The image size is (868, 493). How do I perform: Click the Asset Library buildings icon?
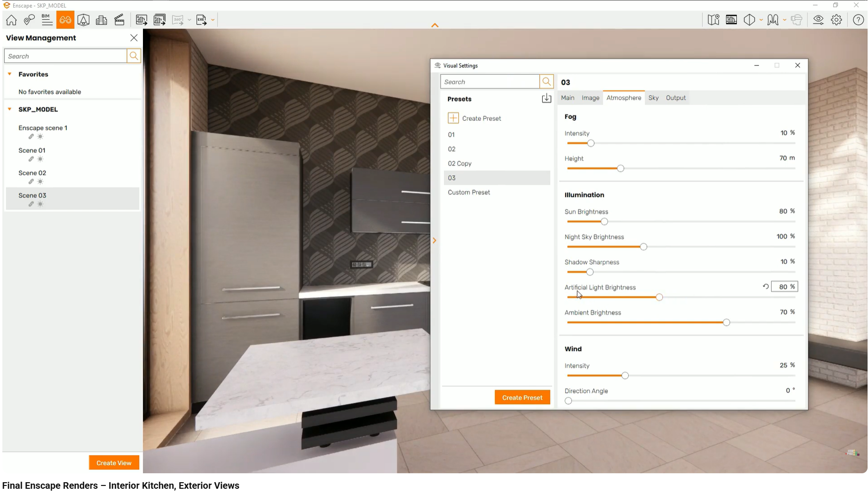point(102,20)
